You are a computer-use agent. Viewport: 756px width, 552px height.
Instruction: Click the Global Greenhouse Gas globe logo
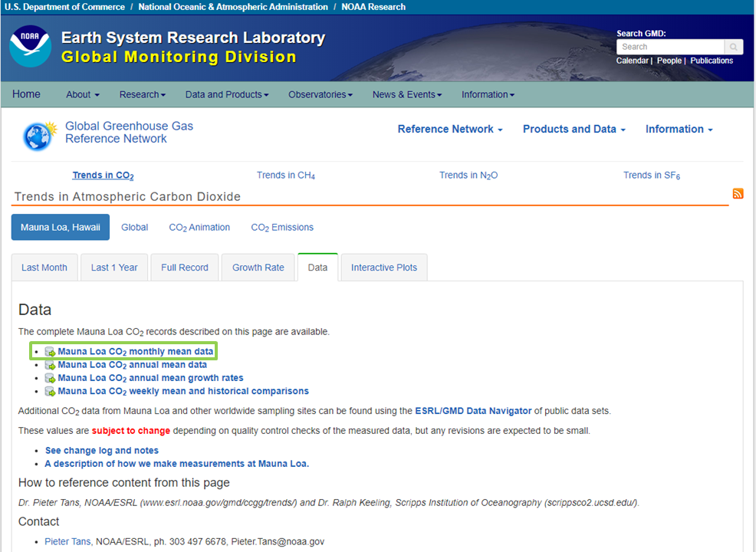coord(39,136)
